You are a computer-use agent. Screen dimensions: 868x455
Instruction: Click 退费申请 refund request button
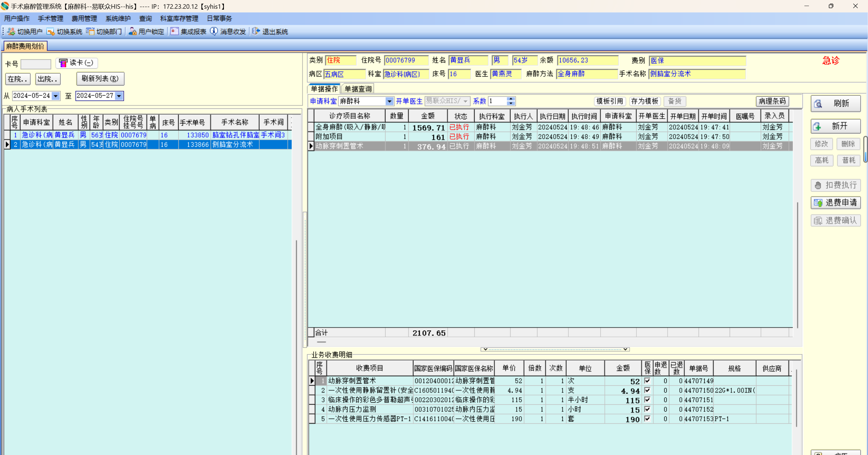pyautogui.click(x=836, y=202)
